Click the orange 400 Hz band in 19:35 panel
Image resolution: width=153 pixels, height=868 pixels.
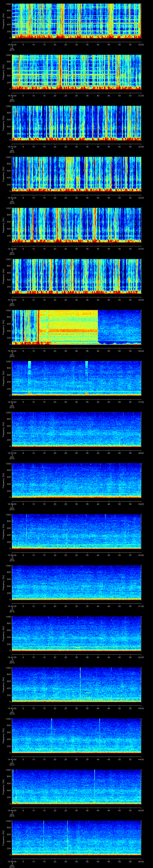(x=72, y=331)
